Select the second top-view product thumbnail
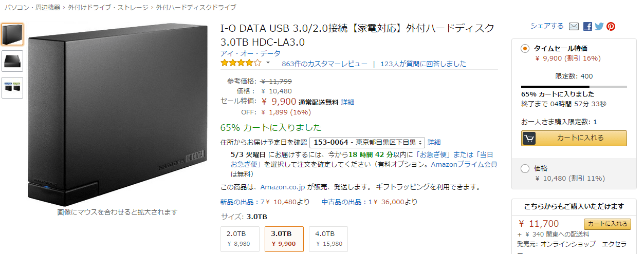This screenshot has height=254, width=644. [x=12, y=61]
